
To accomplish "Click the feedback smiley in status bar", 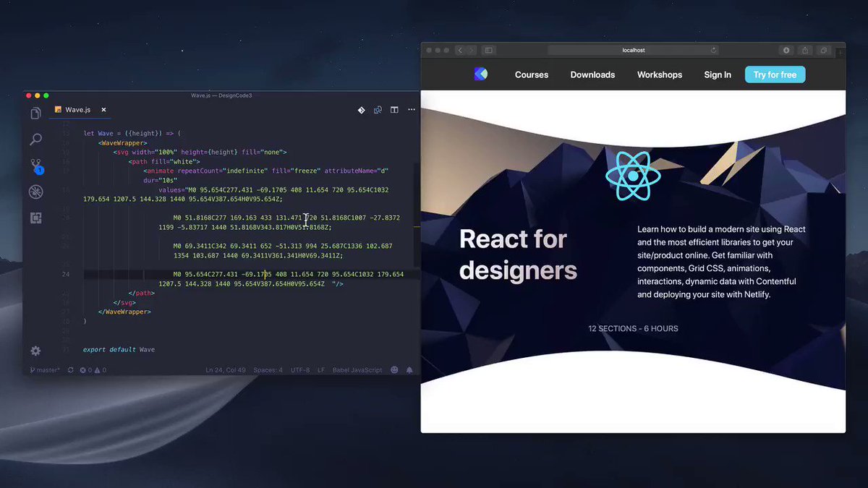I will [394, 369].
